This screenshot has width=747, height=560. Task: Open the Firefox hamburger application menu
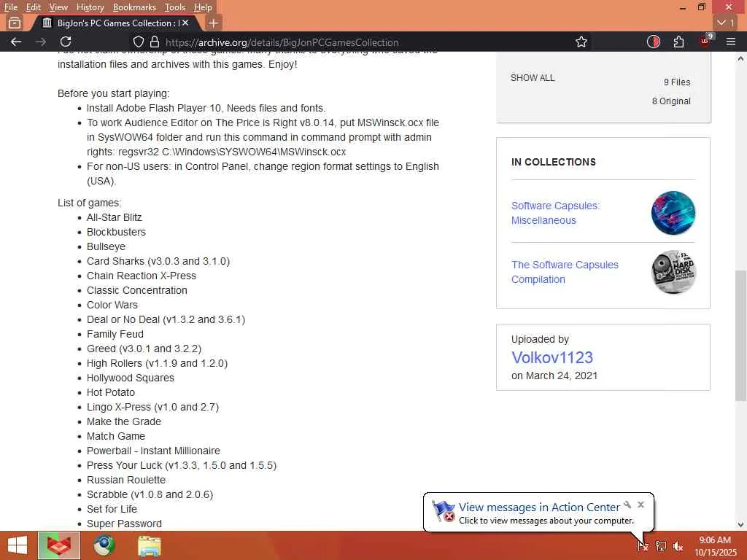[731, 42]
